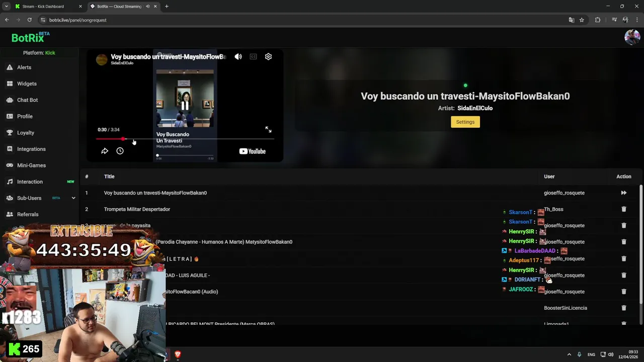Screen dimensions: 644x362
Task: Open the Chat Bot sidebar section
Action: (27, 100)
